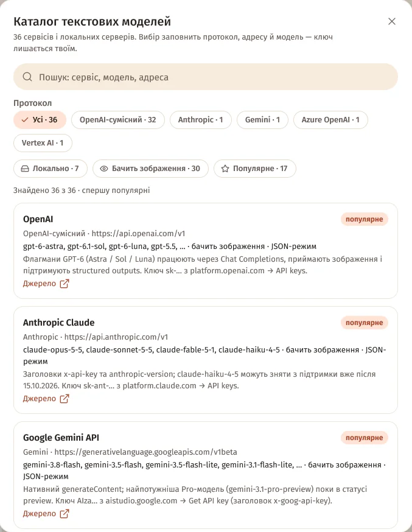Viewport: 412px width, 532px height.
Task: Select the «Усі · 36» protocol filter
Action: coord(40,120)
